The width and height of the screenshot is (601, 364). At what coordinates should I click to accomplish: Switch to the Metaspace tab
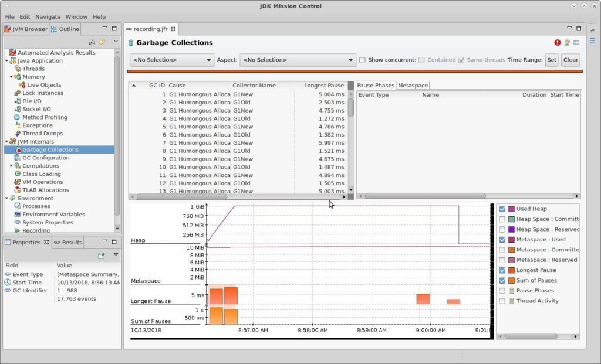(x=413, y=86)
